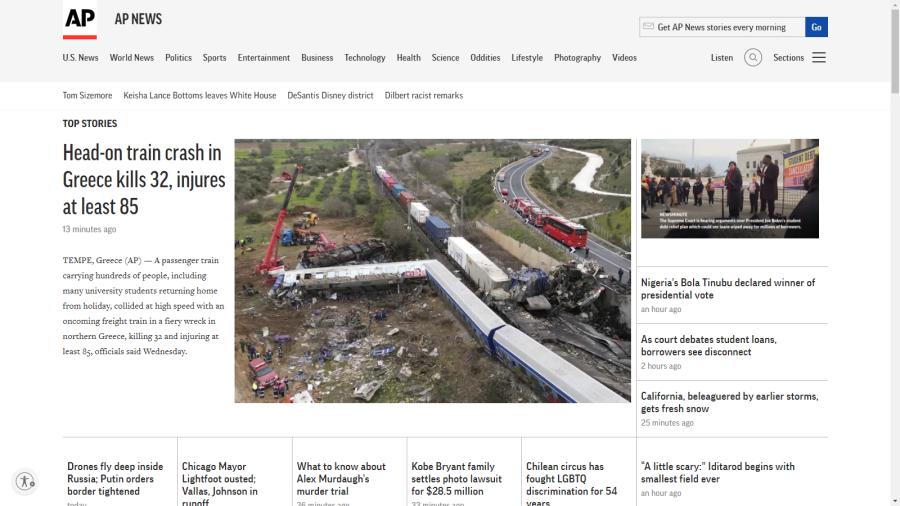Open World News section
Image resolution: width=900 pixels, height=506 pixels.
tap(131, 57)
